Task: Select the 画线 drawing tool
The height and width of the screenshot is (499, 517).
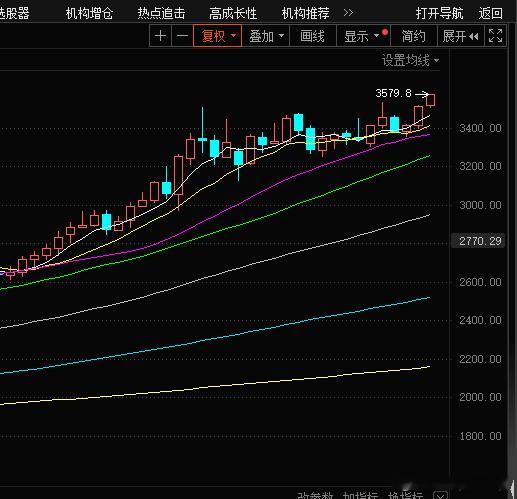Action: coord(313,36)
